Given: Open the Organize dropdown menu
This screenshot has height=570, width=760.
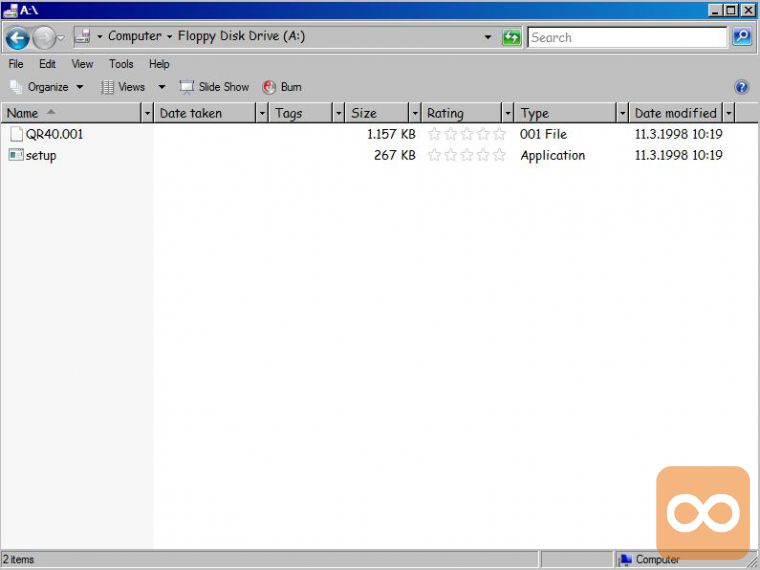Looking at the screenshot, I should [47, 87].
